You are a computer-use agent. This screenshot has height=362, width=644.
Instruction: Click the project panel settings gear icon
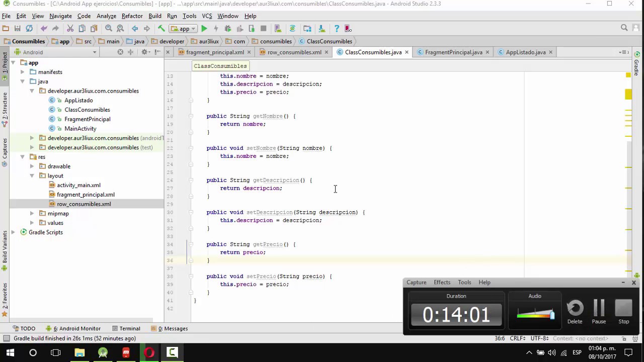coord(145,52)
